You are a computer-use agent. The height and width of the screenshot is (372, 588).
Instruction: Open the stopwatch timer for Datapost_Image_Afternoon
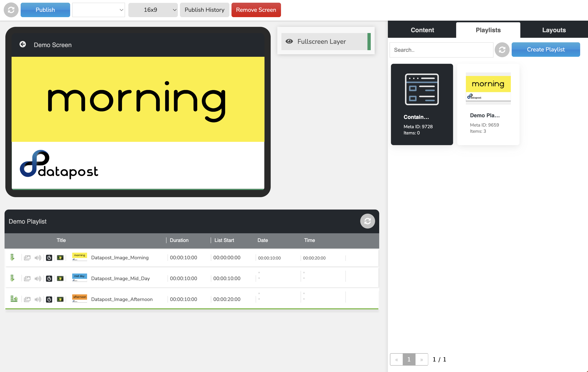click(49, 299)
